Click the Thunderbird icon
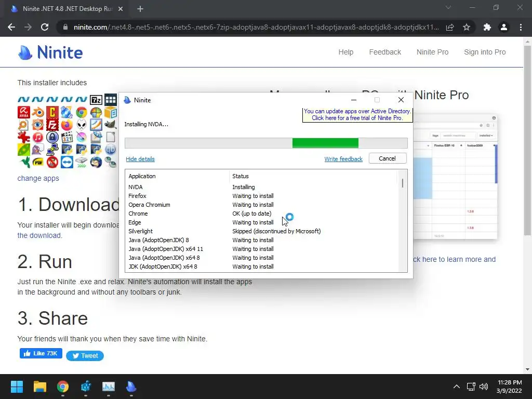 click(x=96, y=162)
